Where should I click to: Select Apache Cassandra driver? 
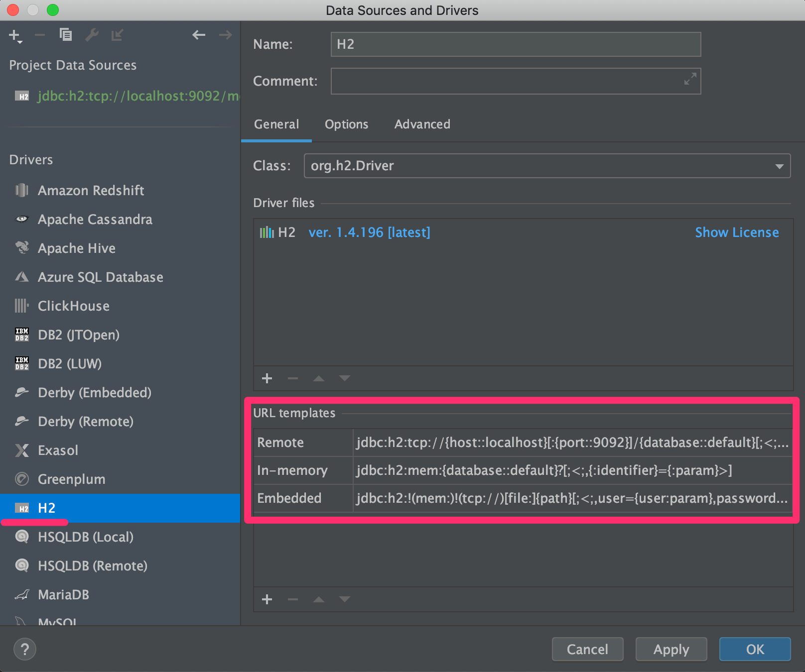[120, 220]
